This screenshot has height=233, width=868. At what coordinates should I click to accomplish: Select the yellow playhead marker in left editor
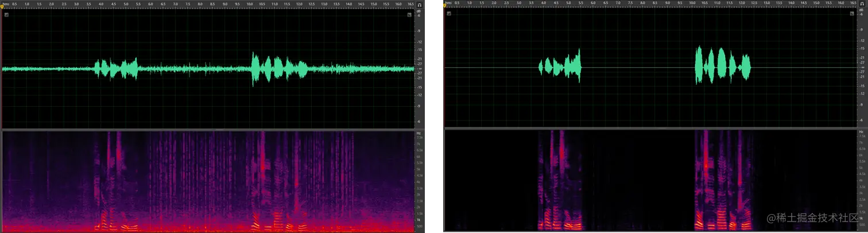2,7
